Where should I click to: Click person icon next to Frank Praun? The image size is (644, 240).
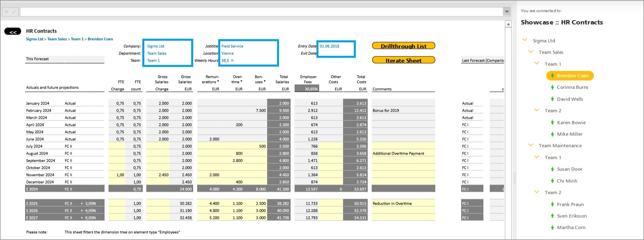tap(552, 204)
